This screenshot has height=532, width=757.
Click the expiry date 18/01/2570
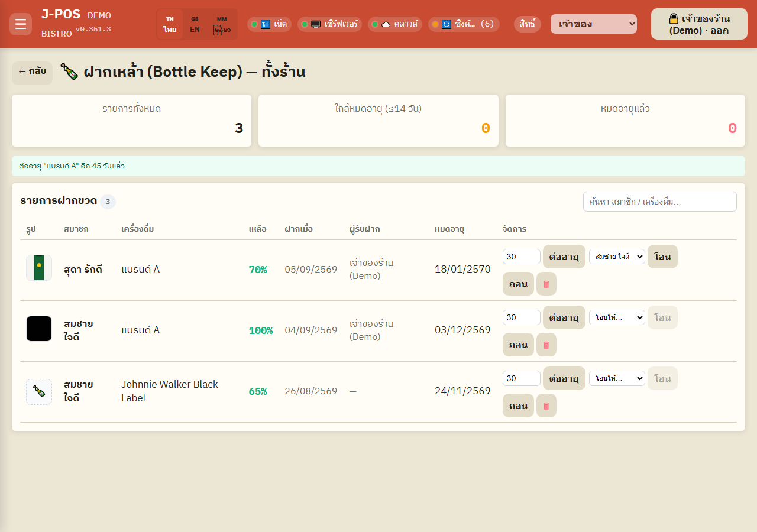(462, 270)
